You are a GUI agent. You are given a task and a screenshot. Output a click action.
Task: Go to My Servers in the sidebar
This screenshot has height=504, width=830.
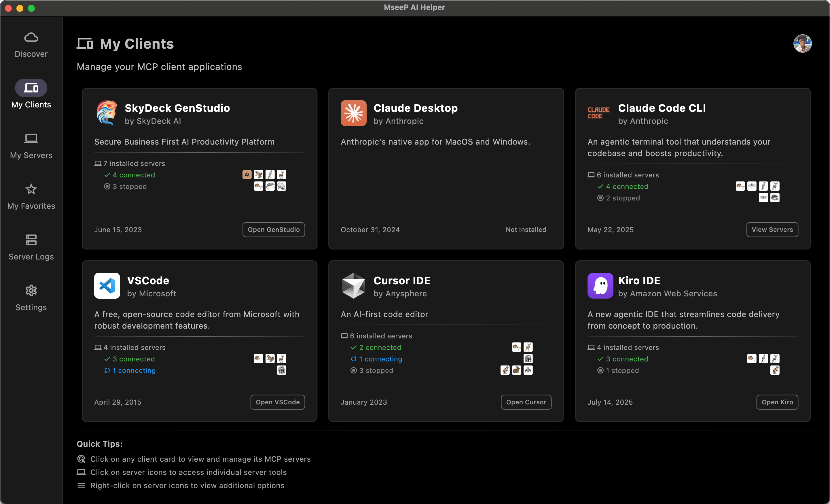tap(31, 146)
